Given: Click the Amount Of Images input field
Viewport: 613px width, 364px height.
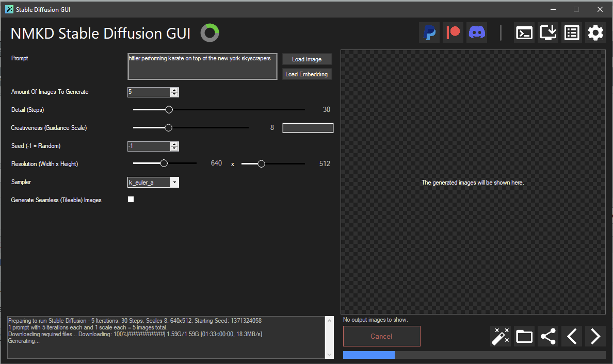Looking at the screenshot, I should coord(149,92).
